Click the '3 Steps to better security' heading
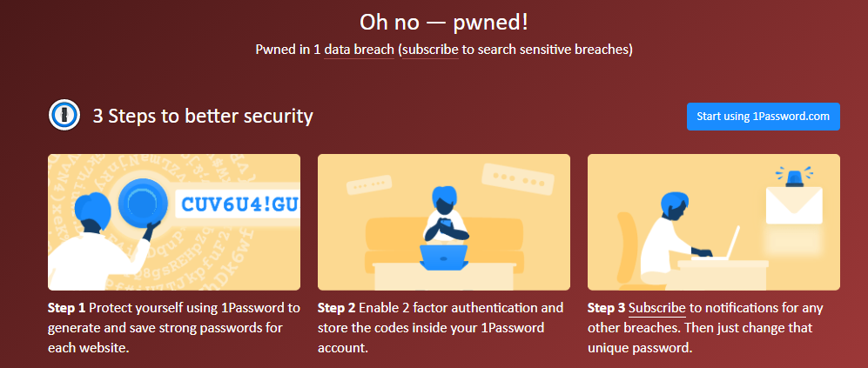868x368 pixels. coord(203,116)
